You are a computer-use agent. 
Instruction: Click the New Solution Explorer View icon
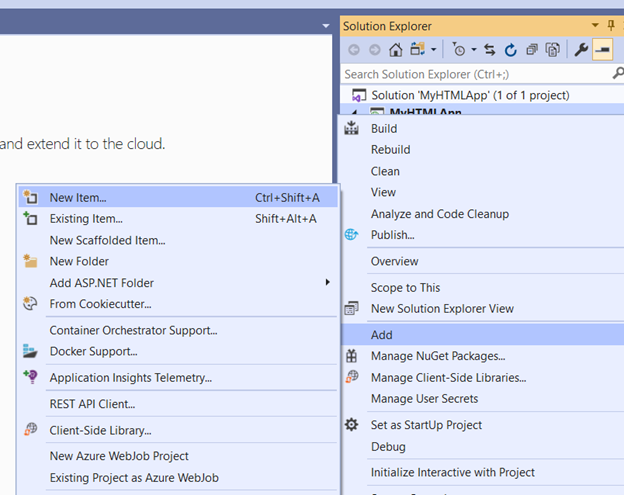pyautogui.click(x=351, y=308)
